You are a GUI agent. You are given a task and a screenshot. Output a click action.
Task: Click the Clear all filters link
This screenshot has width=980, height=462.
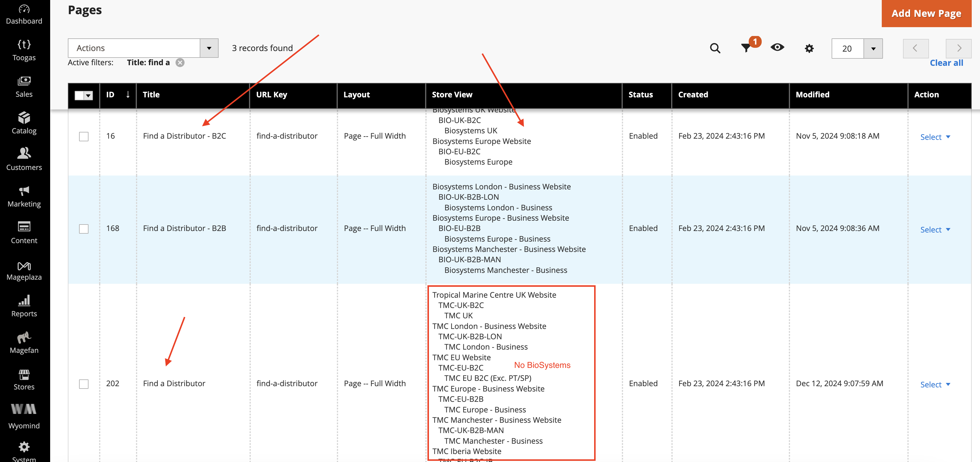coord(946,63)
